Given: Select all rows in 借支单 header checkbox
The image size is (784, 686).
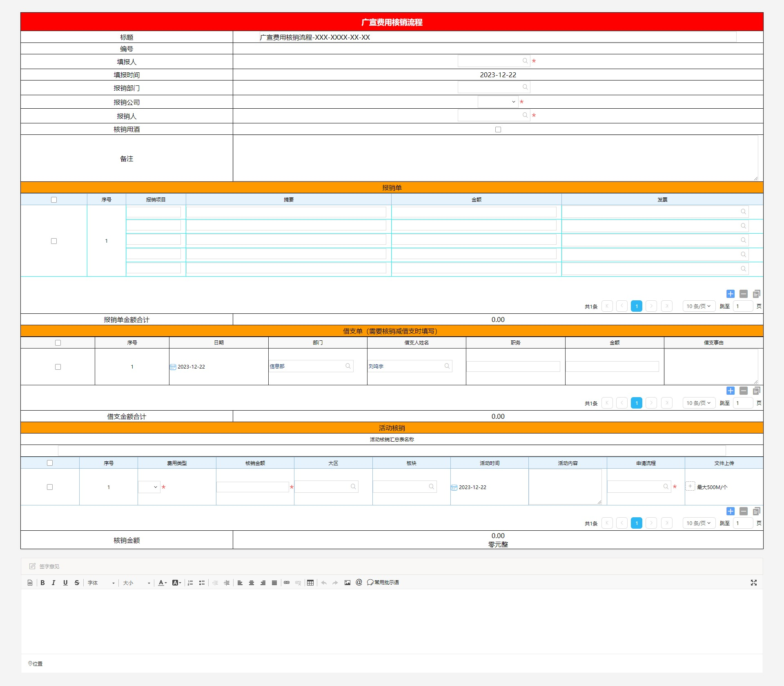Looking at the screenshot, I should click(x=58, y=343).
